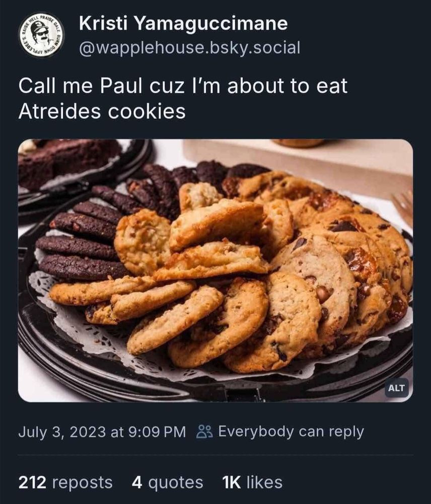Click the word reposts label
This screenshot has height=504, width=431.
(x=82, y=483)
